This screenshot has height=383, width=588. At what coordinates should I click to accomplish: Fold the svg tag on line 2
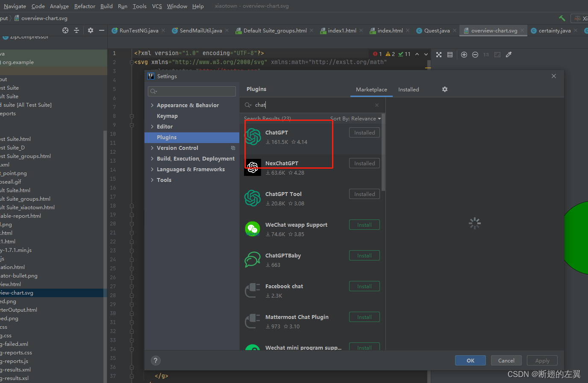pyautogui.click(x=132, y=62)
